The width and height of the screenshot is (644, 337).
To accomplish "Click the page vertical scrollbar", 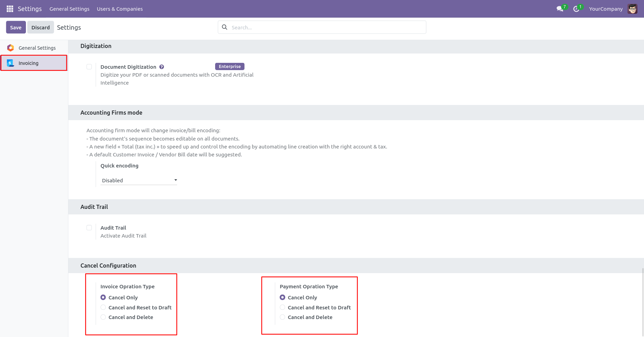I will click(x=643, y=302).
